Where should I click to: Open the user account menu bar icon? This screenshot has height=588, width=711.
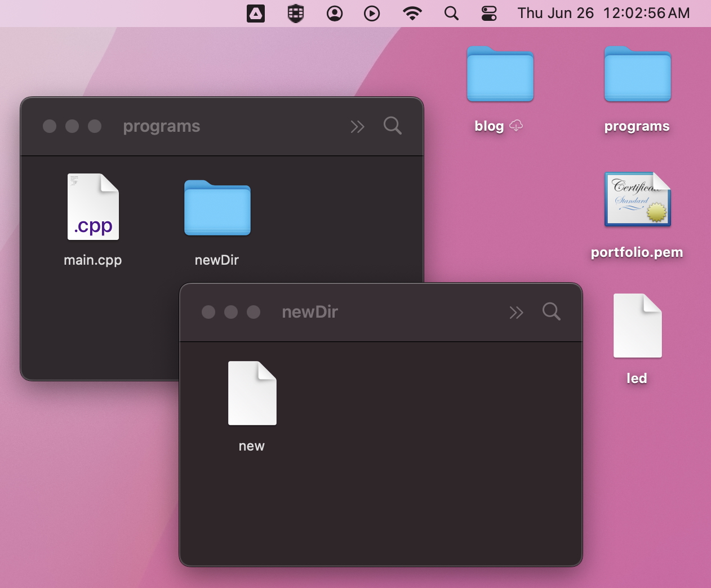335,13
